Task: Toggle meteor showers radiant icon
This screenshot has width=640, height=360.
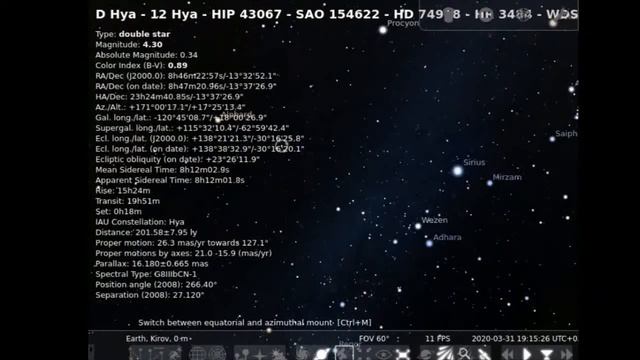Action: (444, 353)
